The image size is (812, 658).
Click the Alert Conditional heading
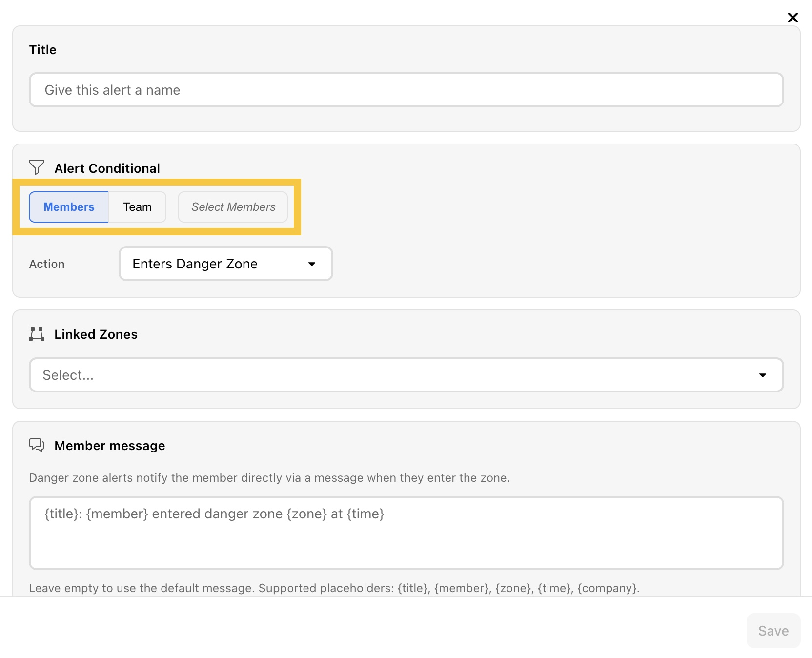tap(107, 168)
